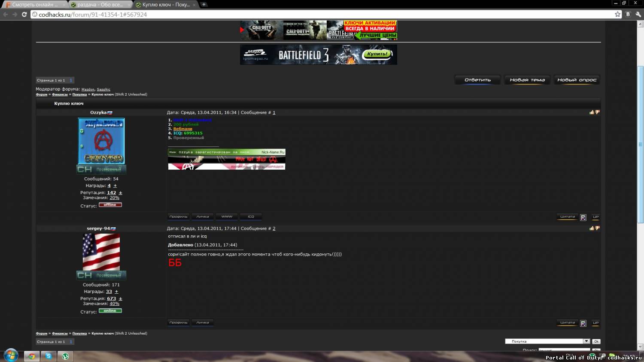Open sergey-94's reputation value 673

(112, 298)
